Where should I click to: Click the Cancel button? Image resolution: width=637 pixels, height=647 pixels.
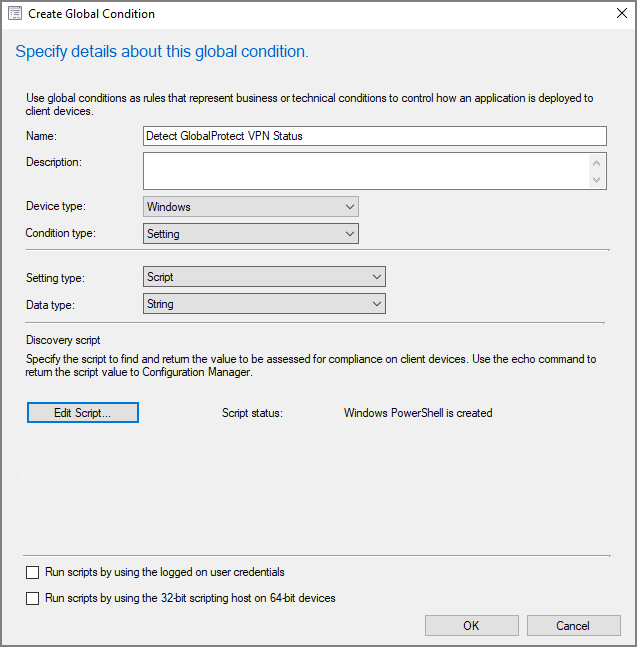tap(573, 626)
